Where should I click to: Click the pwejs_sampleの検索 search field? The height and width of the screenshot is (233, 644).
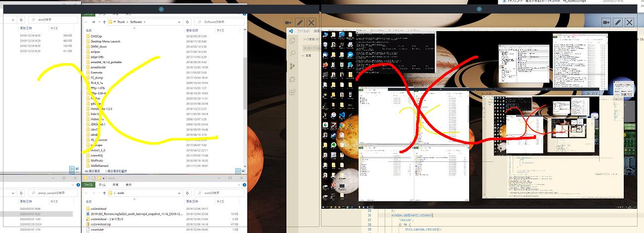(53, 193)
